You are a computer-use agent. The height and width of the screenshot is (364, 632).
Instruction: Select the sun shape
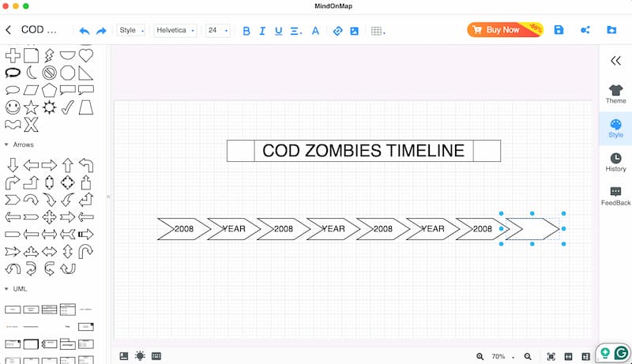pyautogui.click(x=49, y=107)
